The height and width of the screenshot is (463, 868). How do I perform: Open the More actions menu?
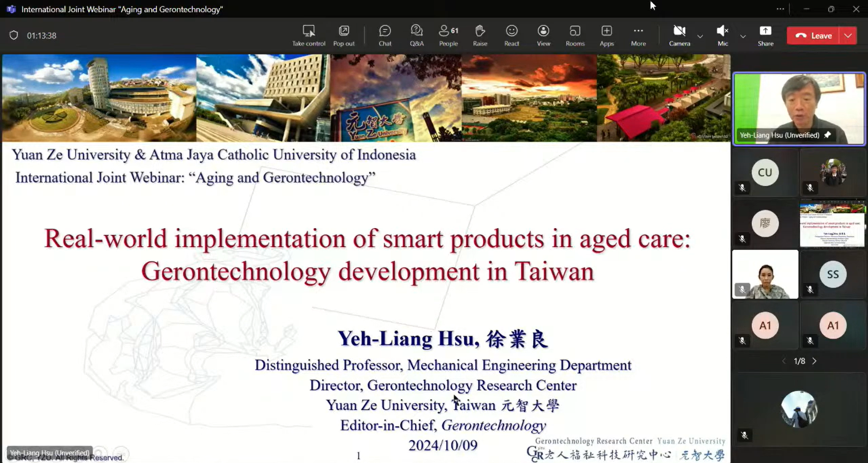(x=638, y=35)
